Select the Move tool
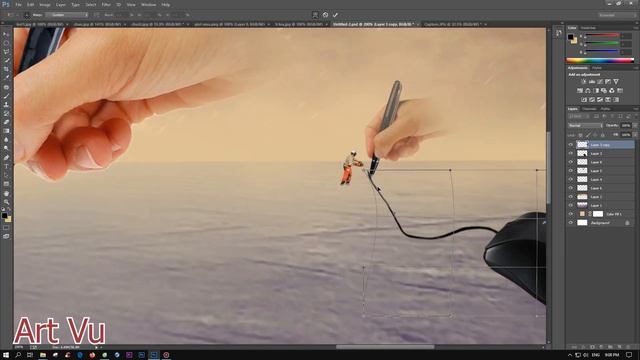The image size is (640, 360). click(x=6, y=35)
